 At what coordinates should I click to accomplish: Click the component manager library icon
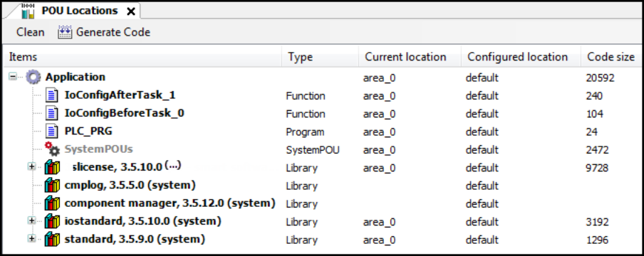(x=52, y=203)
